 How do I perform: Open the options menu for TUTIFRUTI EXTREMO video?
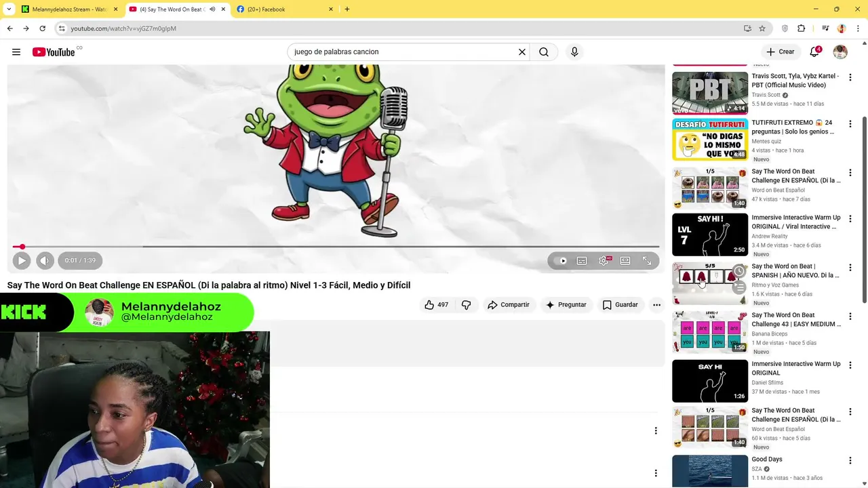click(x=850, y=124)
